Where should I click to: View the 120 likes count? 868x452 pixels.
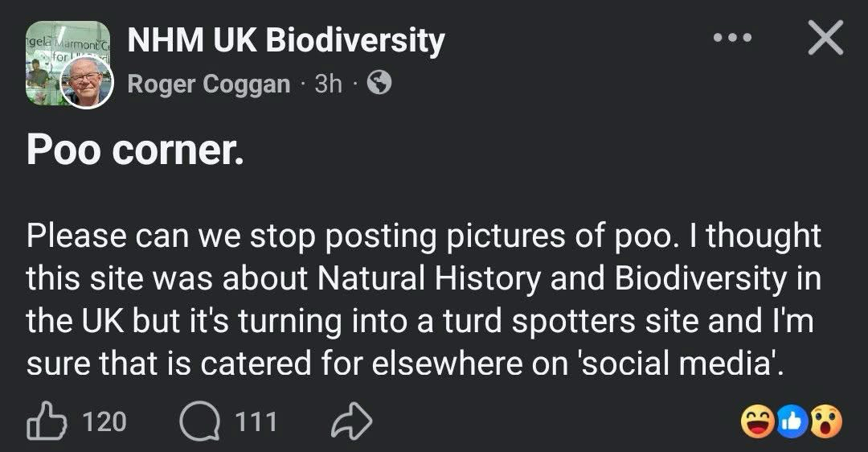tap(104, 421)
